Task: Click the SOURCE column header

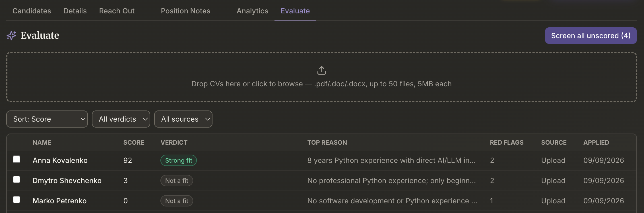Action: [554, 142]
